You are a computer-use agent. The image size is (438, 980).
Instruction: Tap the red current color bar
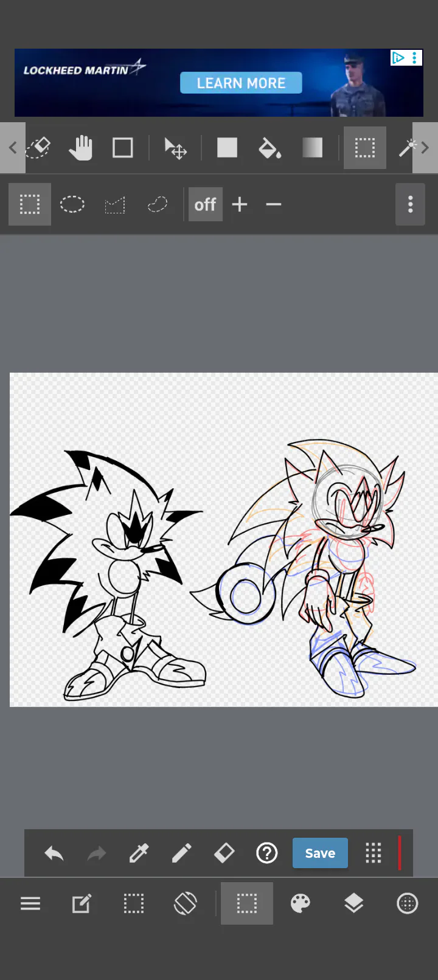400,854
